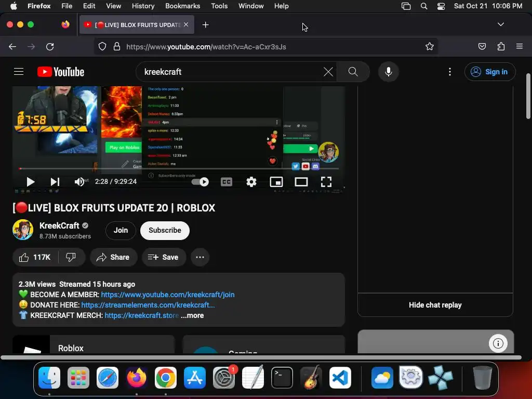The height and width of the screenshot is (399, 532).
Task: Open the info icon on the ad card
Action: point(498,343)
